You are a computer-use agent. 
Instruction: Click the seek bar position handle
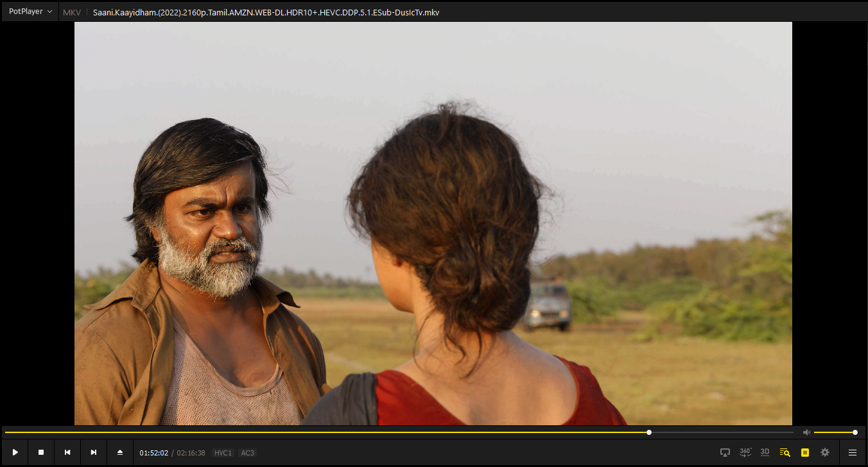point(649,432)
